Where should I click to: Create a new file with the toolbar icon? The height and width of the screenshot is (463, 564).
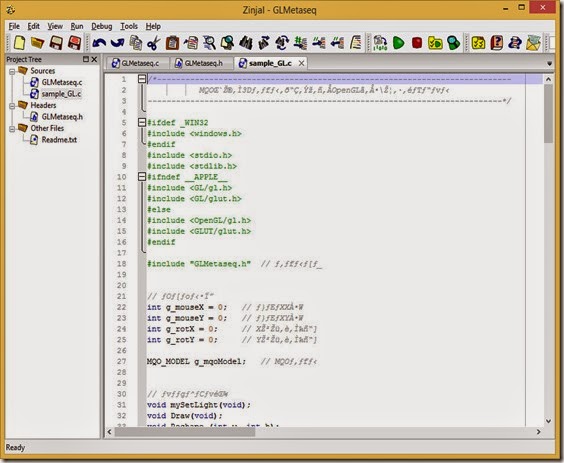[x=19, y=42]
